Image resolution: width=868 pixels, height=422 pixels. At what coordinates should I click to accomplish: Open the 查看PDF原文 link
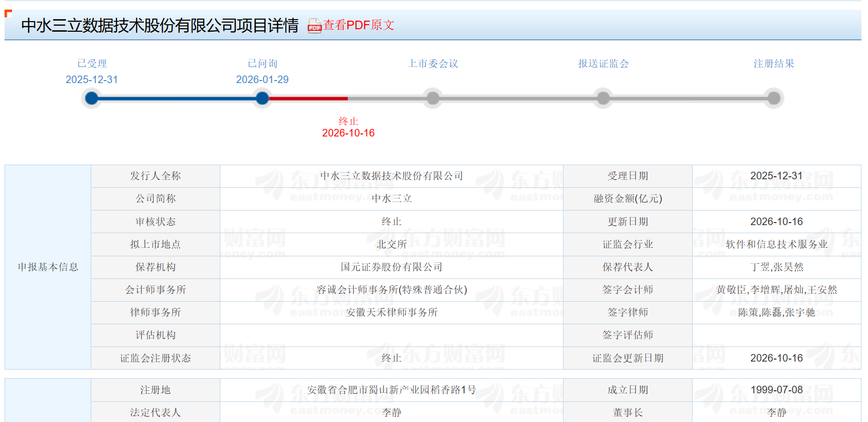358,25
